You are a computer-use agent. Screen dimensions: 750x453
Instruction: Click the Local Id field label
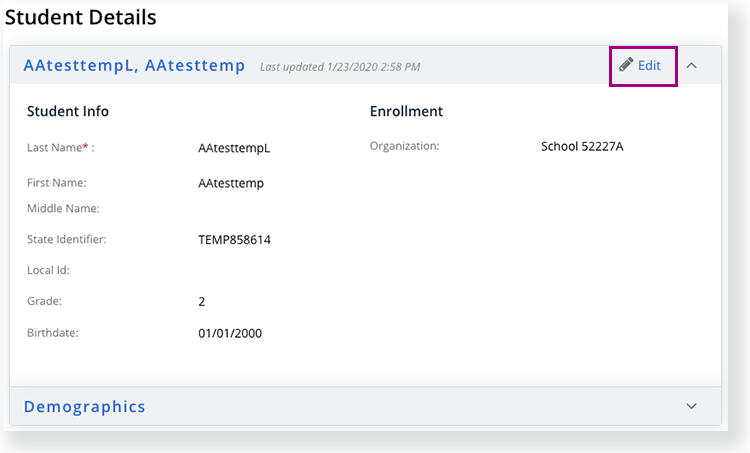coord(48,270)
